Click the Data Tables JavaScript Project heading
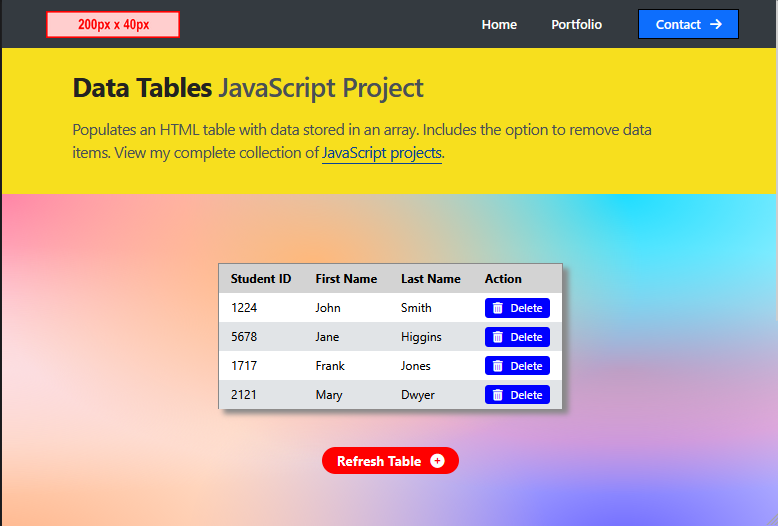Image resolution: width=778 pixels, height=526 pixels. (x=248, y=88)
